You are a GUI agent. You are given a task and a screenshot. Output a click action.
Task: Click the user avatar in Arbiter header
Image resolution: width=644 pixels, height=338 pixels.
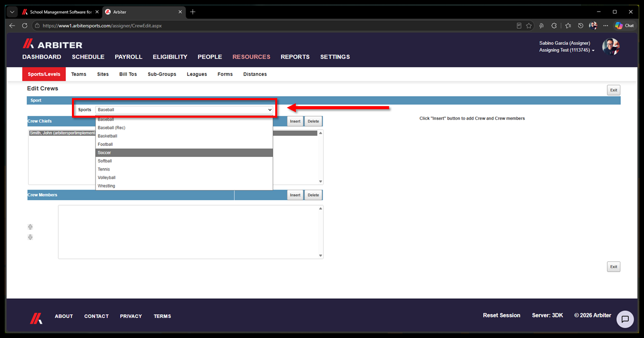611,47
